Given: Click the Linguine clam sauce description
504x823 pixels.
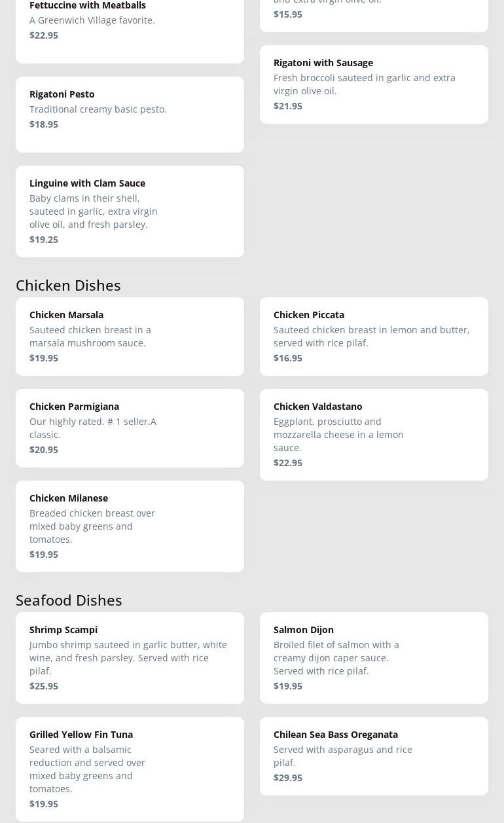Looking at the screenshot, I should click(x=94, y=211).
